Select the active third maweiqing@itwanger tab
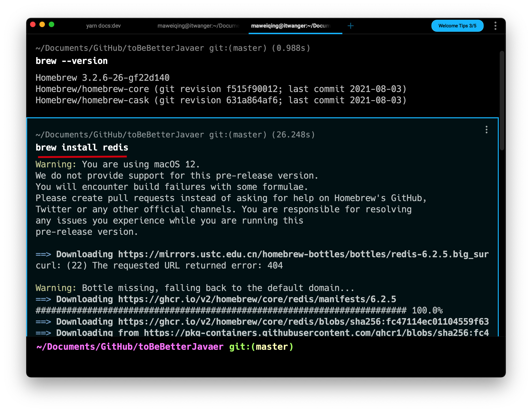Screen dimensions: 532x412 coord(291,26)
